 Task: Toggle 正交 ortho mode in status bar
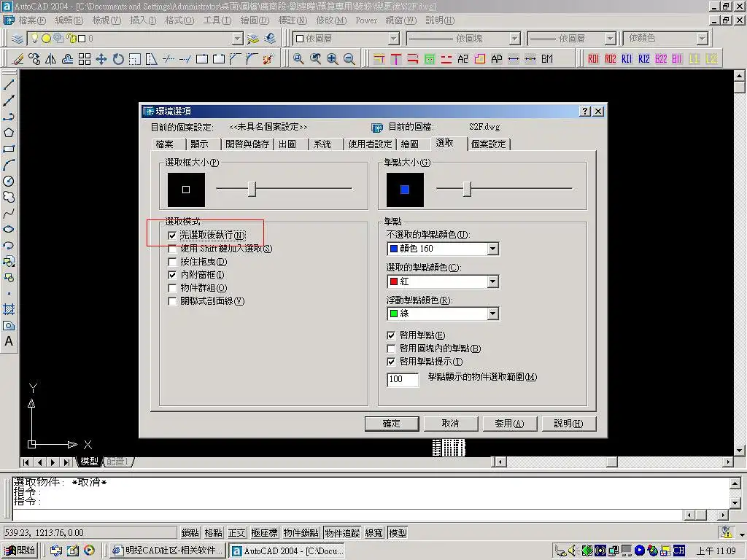(x=237, y=533)
